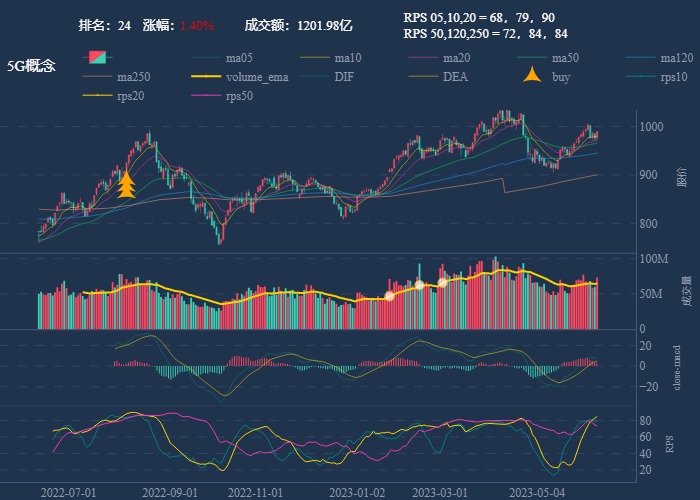Click the rps10 legend label
Viewport: 700px width, 500px height.
[674, 77]
